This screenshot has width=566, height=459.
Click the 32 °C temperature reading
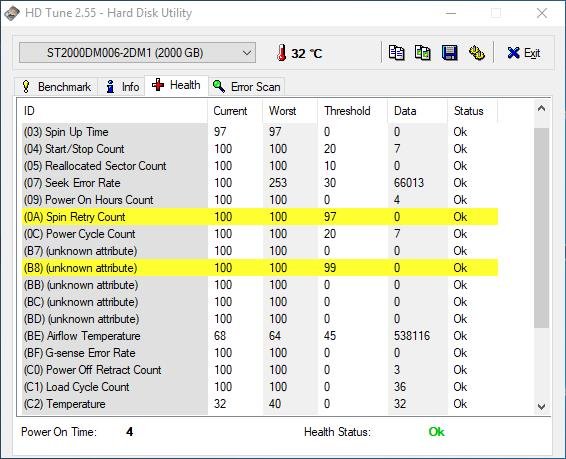tap(306, 53)
